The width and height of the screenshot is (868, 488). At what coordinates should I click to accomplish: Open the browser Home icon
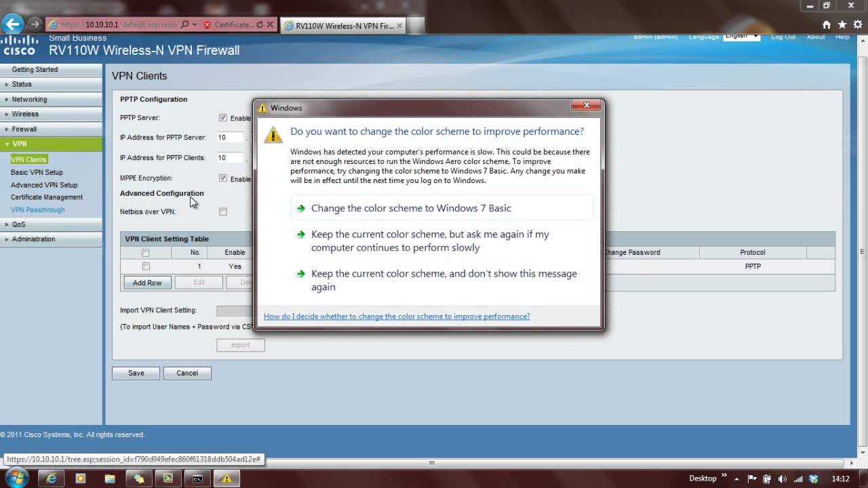827,24
